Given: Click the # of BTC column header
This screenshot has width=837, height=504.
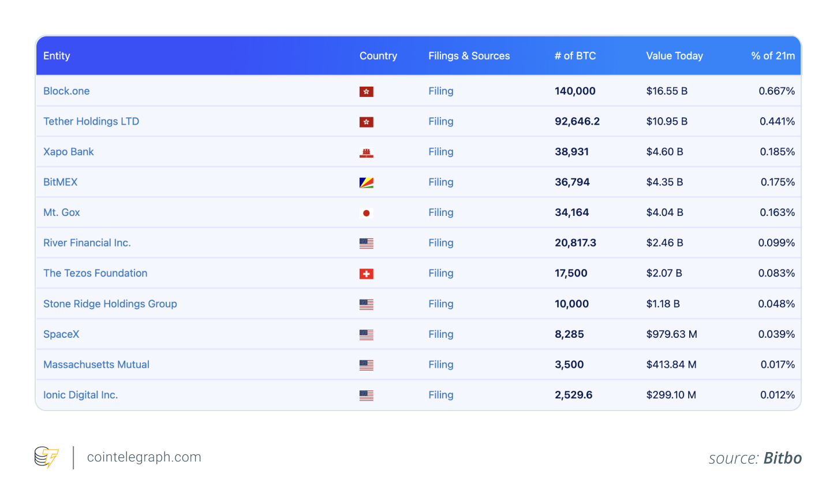Looking at the screenshot, I should click(x=575, y=56).
